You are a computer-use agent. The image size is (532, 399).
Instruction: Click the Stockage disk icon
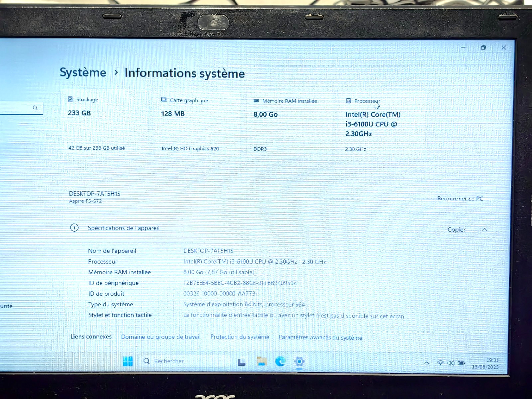tap(70, 99)
